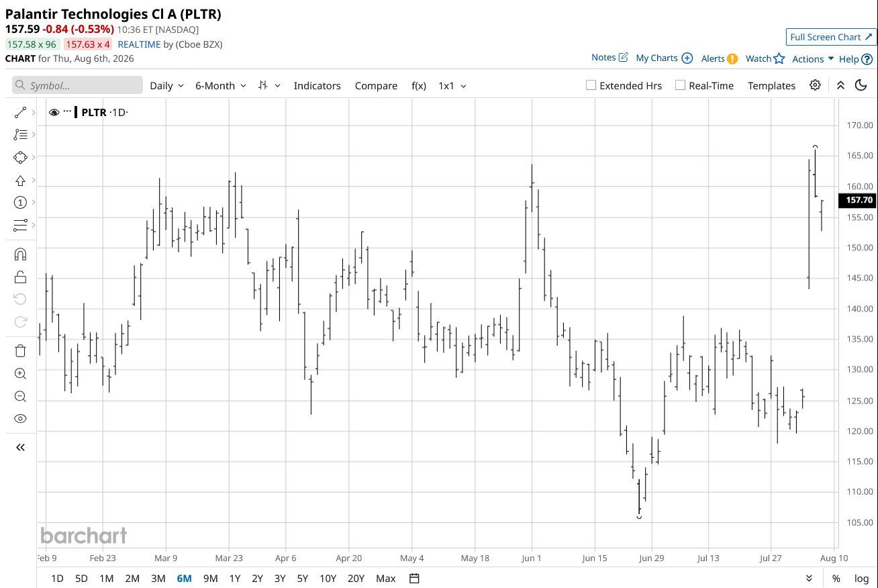Image resolution: width=878 pixels, height=588 pixels.
Task: Collapse the left drawing toolbar
Action: (x=20, y=447)
